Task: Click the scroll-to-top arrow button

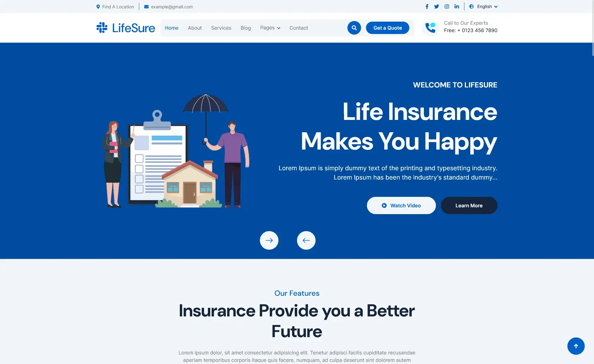Action: (x=576, y=346)
